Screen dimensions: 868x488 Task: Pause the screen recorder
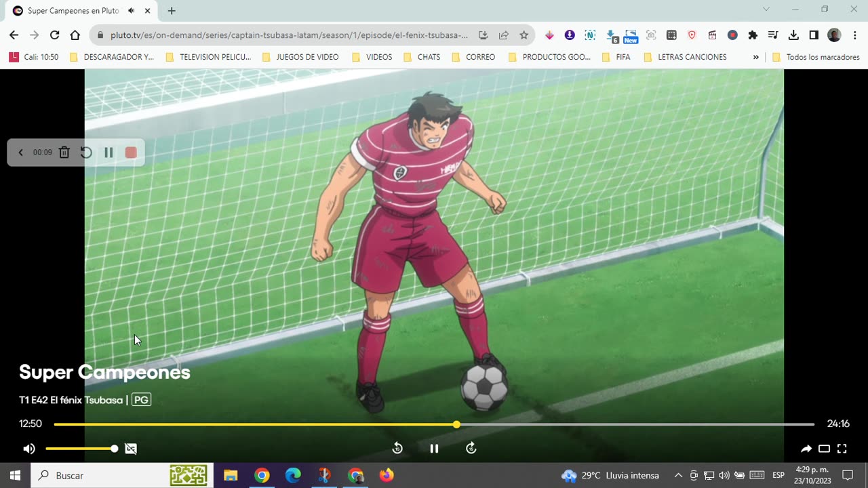coord(108,152)
